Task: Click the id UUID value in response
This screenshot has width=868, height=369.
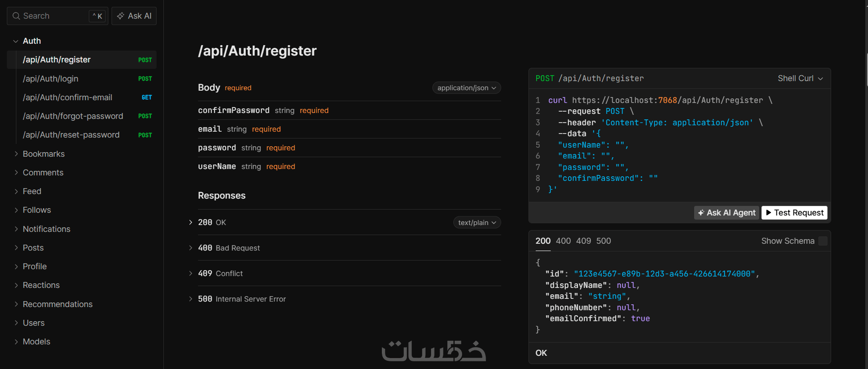Action: click(x=665, y=274)
